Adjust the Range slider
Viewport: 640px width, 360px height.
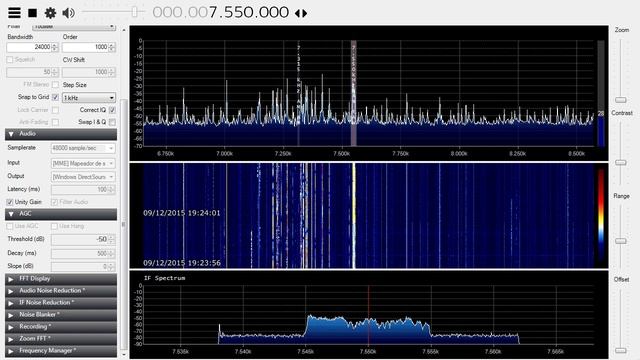621,241
